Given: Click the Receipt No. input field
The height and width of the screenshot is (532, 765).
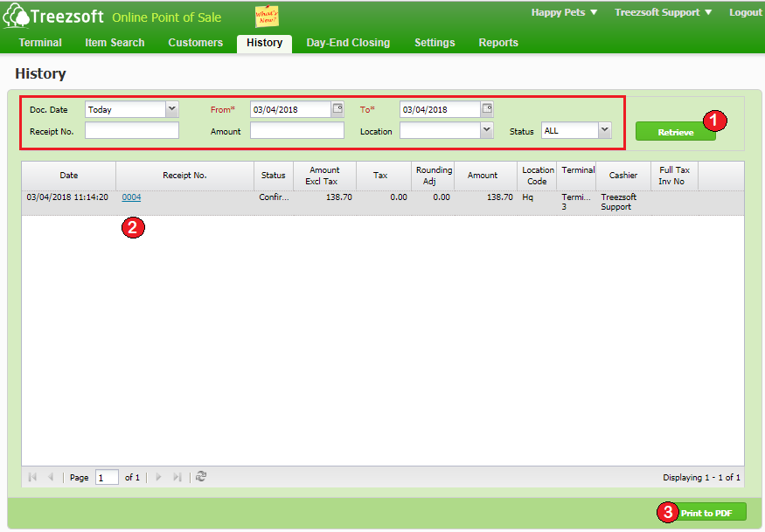Looking at the screenshot, I should click(132, 131).
